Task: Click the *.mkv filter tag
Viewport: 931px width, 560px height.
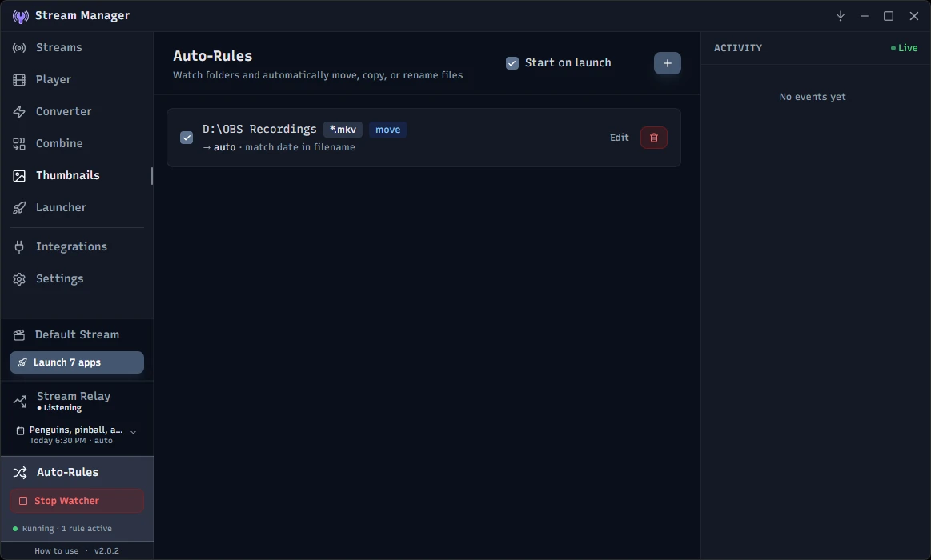Action: coord(343,130)
